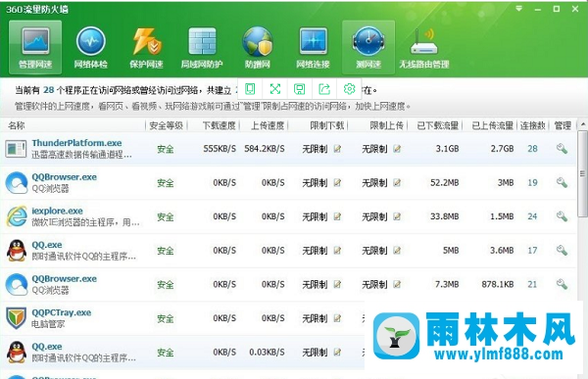The width and height of the screenshot is (588, 379).
Task: Edit download limit for QQBrowser.exe 52.2MB row
Action: pyautogui.click(x=337, y=182)
